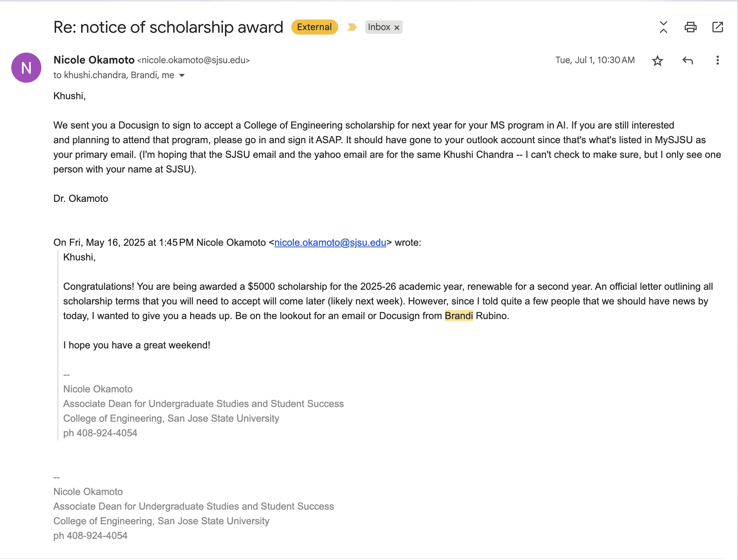Viewport: 738px width, 560px height.
Task: Open the email in a new window
Action: click(717, 27)
